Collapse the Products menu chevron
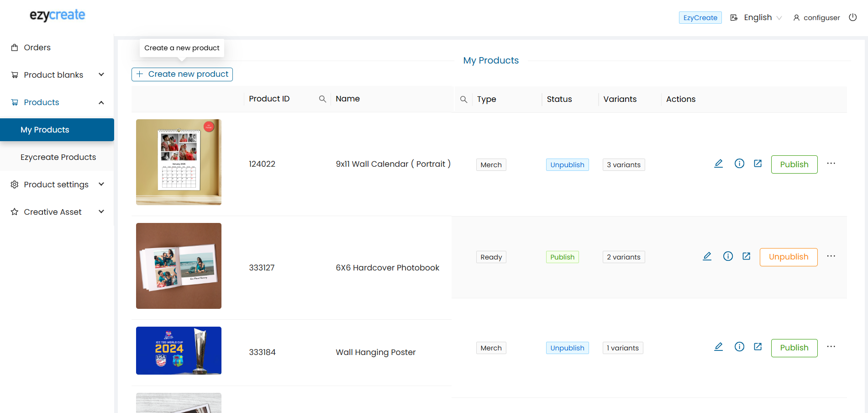The height and width of the screenshot is (413, 868). 101,102
